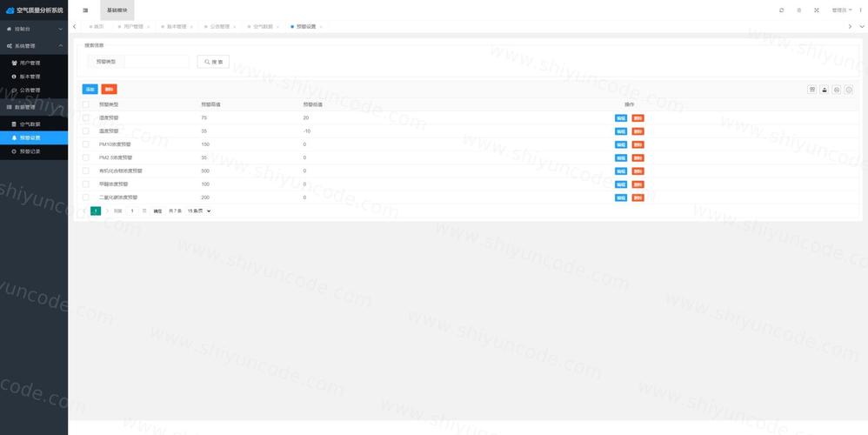Tick the checkbox for 湿度预警 row
The image size is (868, 435).
tap(86, 117)
